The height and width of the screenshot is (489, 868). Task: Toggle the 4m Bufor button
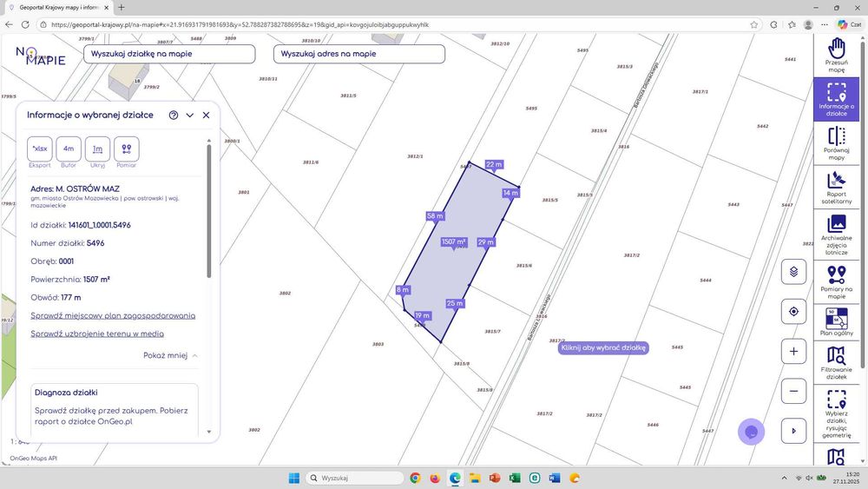pos(69,152)
